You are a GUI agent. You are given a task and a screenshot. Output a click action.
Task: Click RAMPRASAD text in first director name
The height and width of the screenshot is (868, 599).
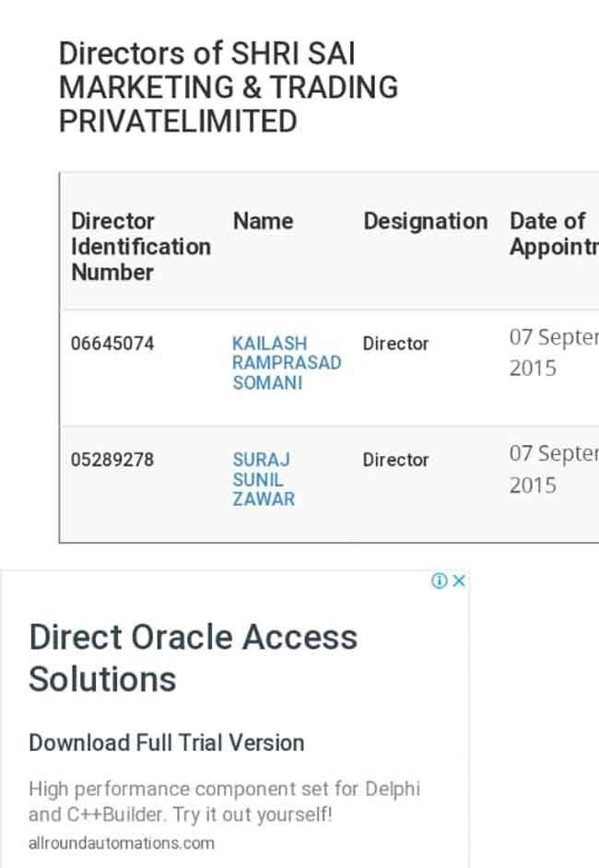[x=287, y=363]
